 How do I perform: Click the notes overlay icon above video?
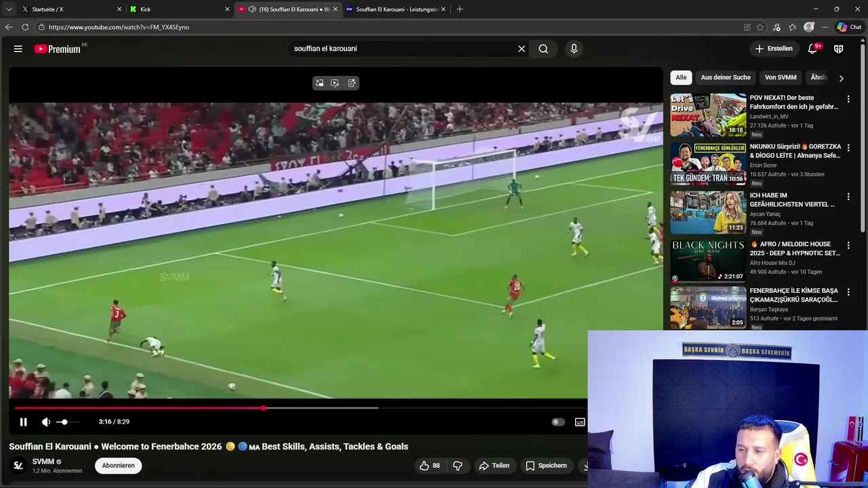click(351, 83)
